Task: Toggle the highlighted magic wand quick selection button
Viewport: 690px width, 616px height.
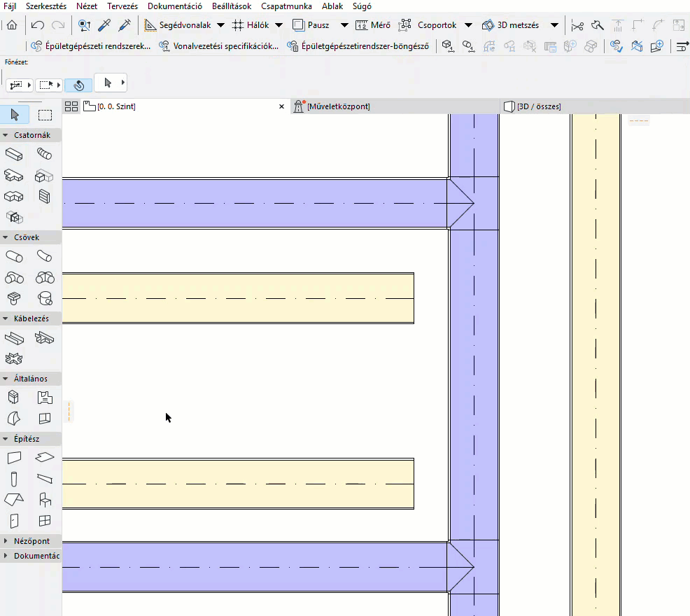Action: tap(78, 85)
